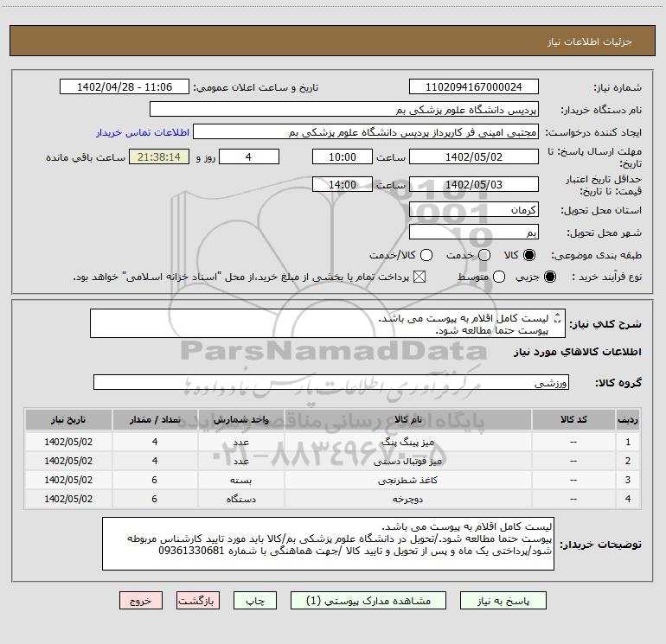Viewport: 666px width, 644px height.
Task: Click the تاریخ نیاز column header
Action: [x=68, y=419]
